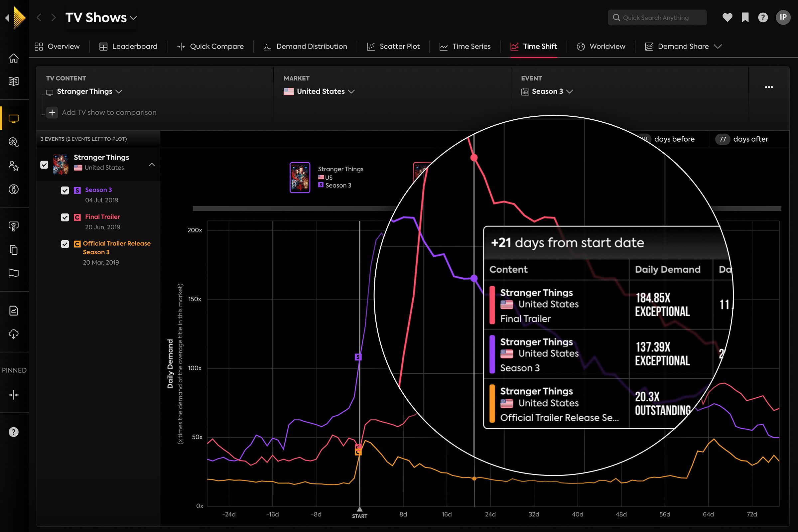The width and height of the screenshot is (798, 532).
Task: Click the orange data point at 21 days
Action: click(474, 479)
